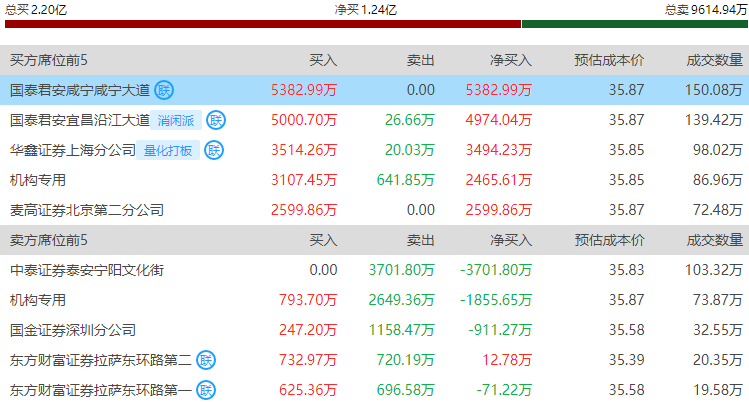The width and height of the screenshot is (749, 403).
Task: Click the 净买 1.24亿 label
Action: [365, 9]
